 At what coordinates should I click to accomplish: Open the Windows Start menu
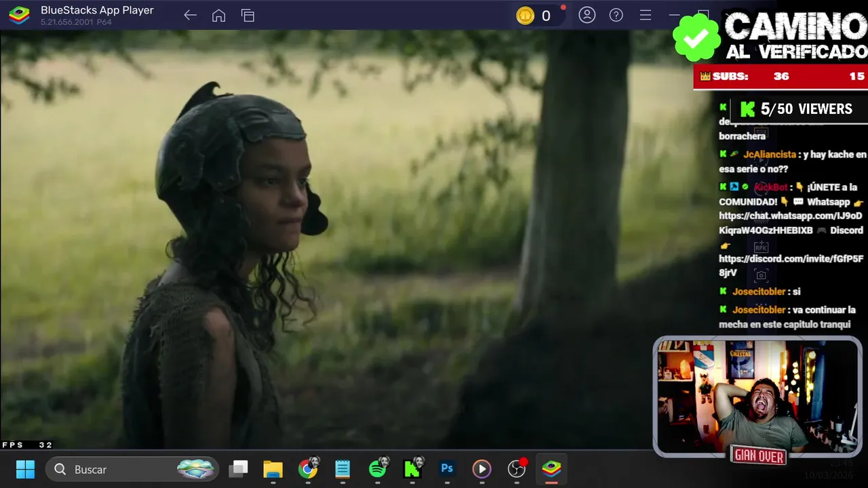tap(25, 469)
